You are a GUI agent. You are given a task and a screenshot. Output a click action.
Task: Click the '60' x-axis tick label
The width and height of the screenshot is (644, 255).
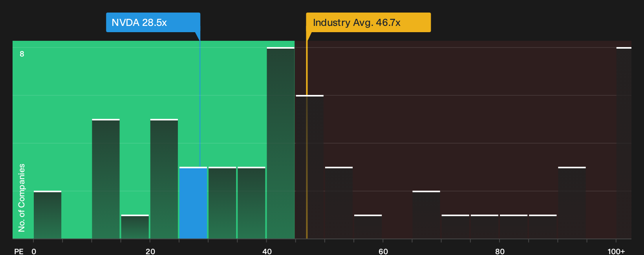pyautogui.click(x=383, y=251)
